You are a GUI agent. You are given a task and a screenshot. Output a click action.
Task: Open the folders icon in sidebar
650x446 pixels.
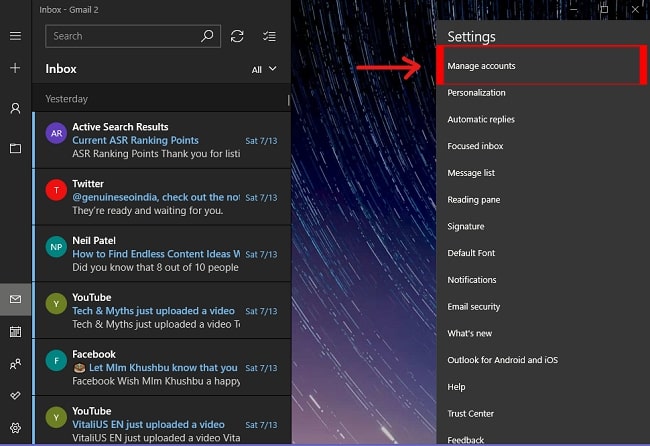(15, 148)
